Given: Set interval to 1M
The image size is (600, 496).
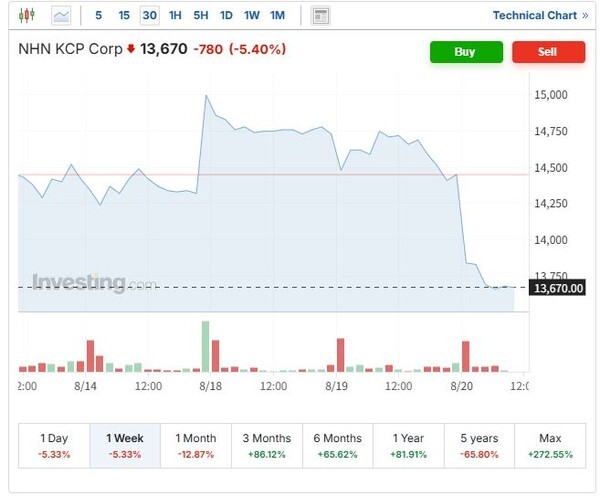Looking at the screenshot, I should click(277, 16).
